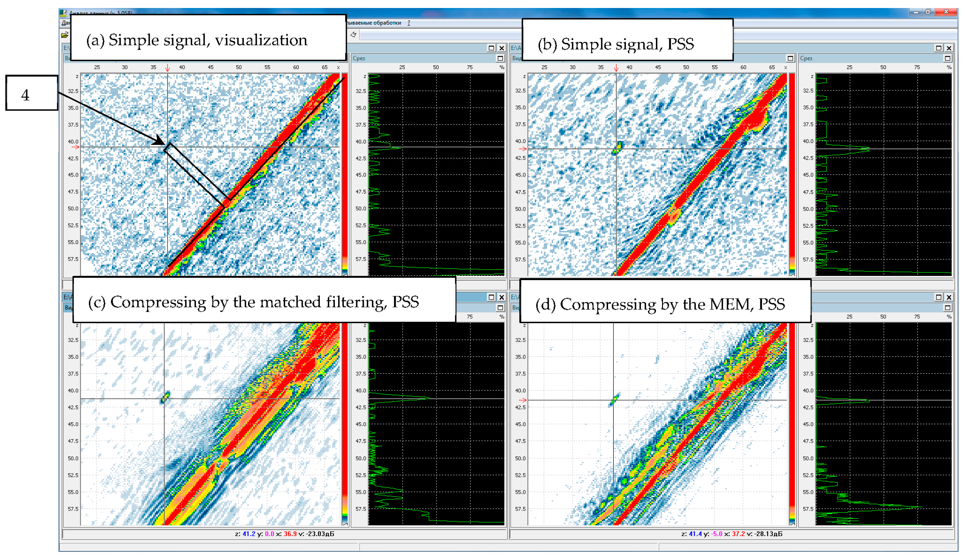The width and height of the screenshot is (965, 560).
Task: Click the open folder icon in toolbar
Action: pos(65,35)
